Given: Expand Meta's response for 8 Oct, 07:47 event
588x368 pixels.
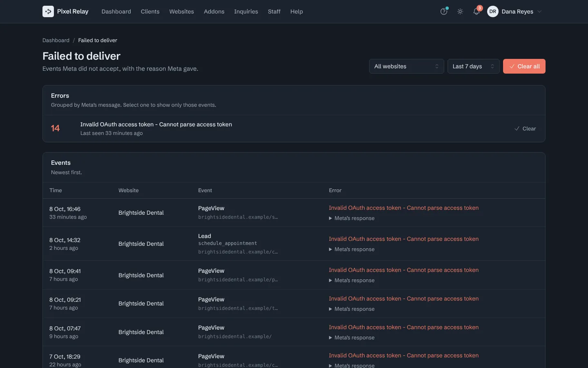Looking at the screenshot, I should [352, 338].
